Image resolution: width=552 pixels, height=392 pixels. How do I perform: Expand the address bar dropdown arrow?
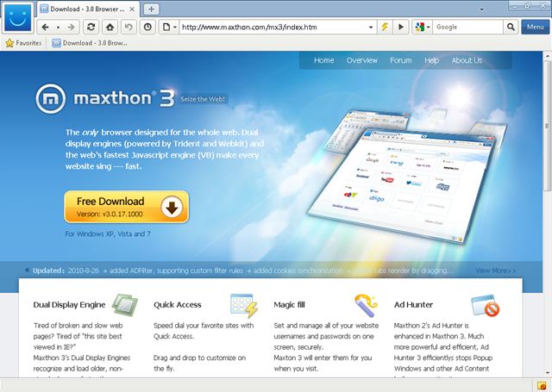(371, 27)
